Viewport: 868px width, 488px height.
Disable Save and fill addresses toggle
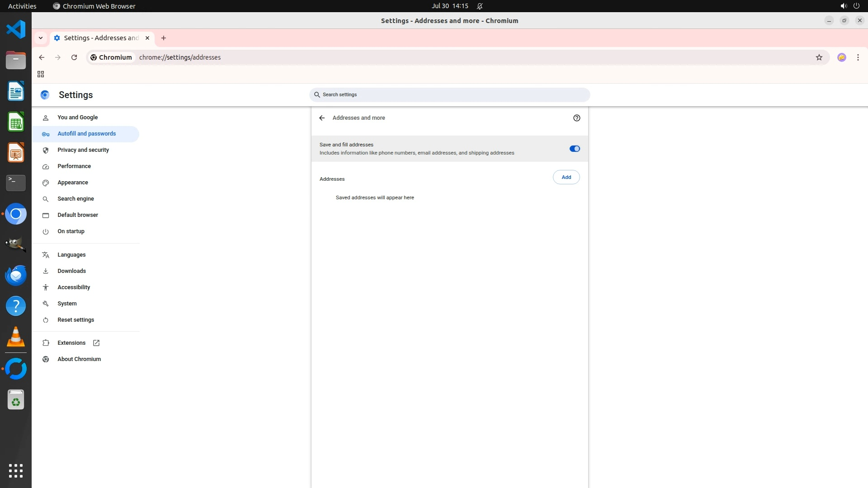pos(574,149)
